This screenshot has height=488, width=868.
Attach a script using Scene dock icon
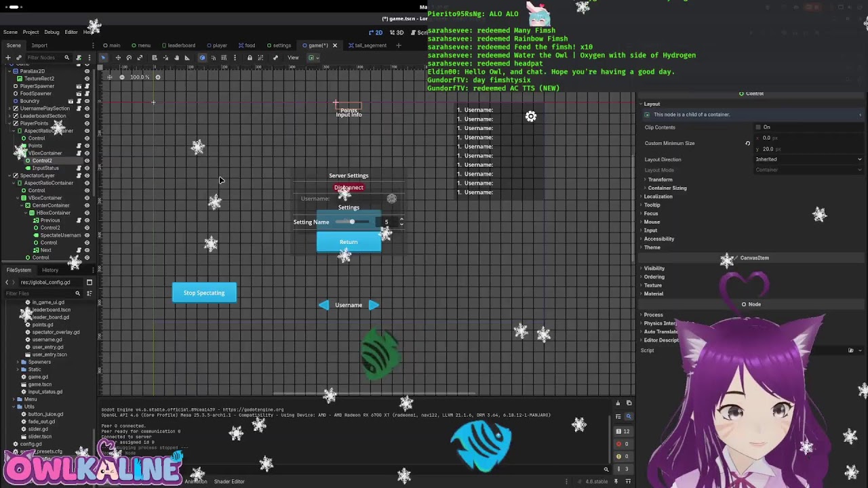point(79,58)
